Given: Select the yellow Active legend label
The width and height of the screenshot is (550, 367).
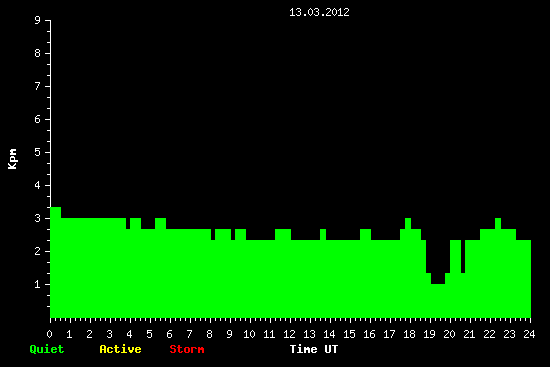Looking at the screenshot, I should coord(120,349).
